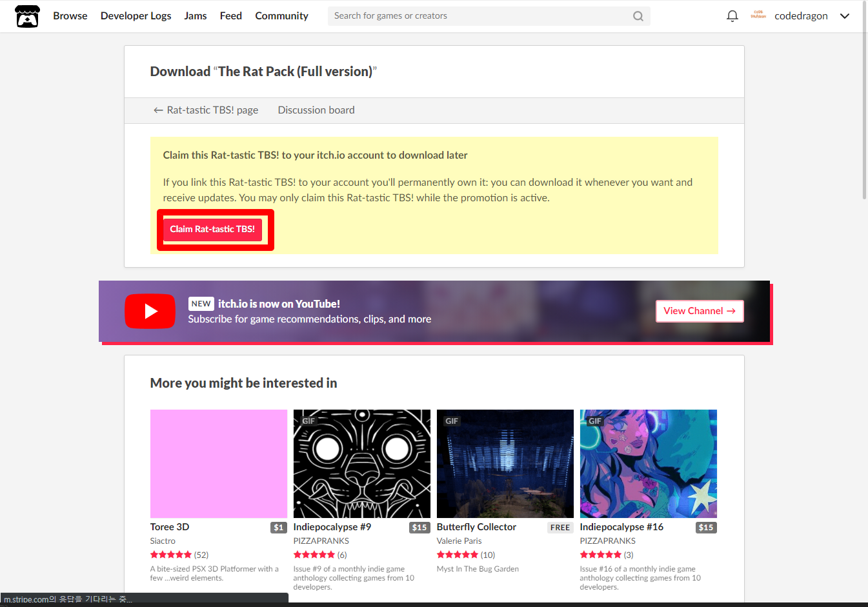868x607 pixels.
Task: Open the Indiepocalypse #16 title link
Action: click(x=621, y=527)
